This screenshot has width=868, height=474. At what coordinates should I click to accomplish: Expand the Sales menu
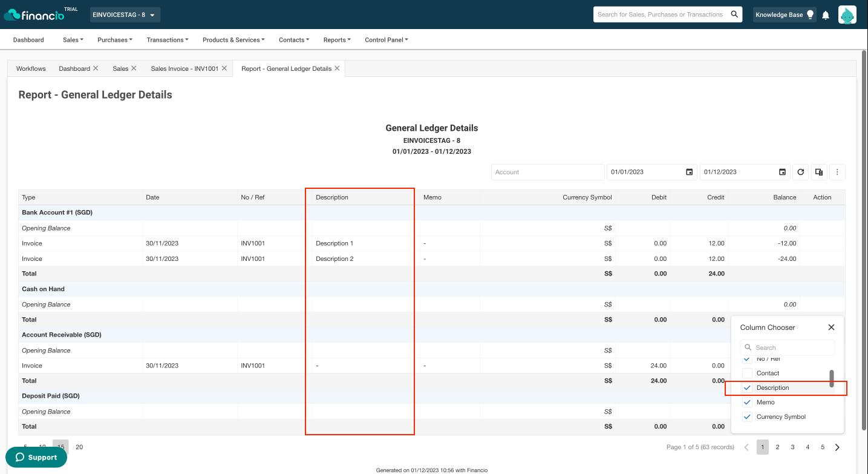click(73, 40)
